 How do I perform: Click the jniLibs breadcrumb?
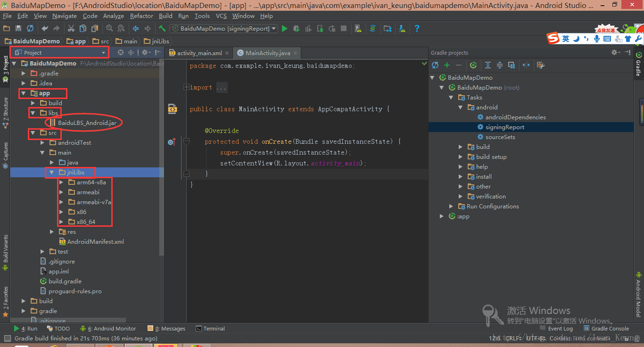157,41
